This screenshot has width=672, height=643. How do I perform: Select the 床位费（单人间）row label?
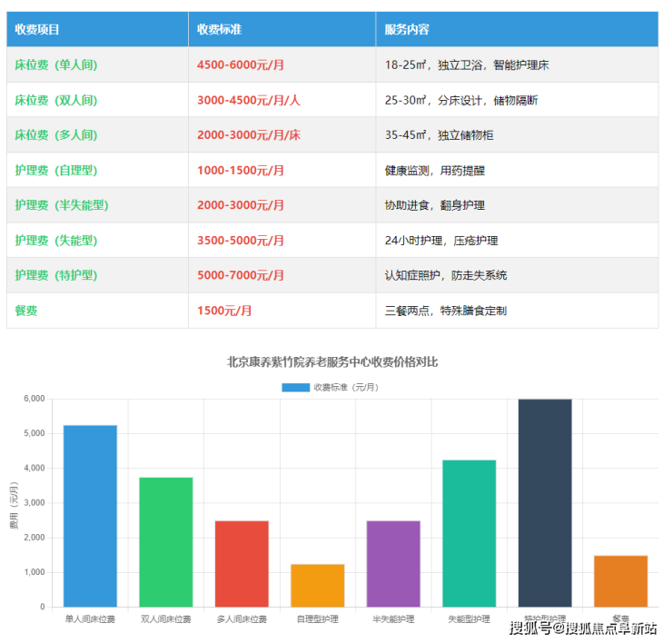coord(56,65)
